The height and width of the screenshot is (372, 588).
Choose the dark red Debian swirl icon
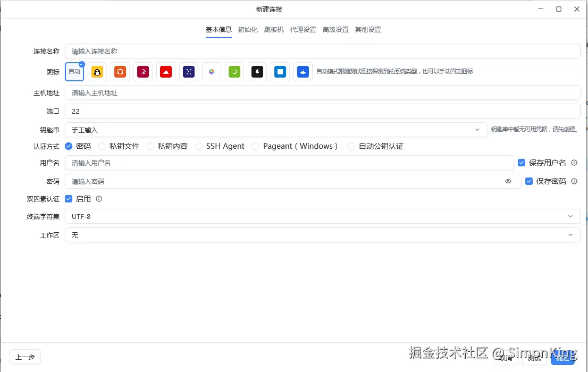coord(143,72)
